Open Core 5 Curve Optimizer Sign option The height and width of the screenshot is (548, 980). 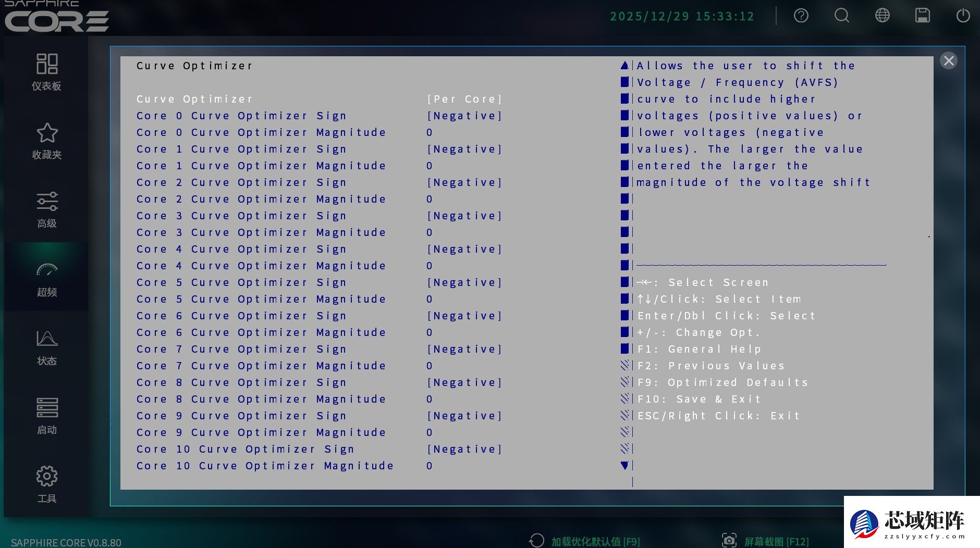coord(464,282)
